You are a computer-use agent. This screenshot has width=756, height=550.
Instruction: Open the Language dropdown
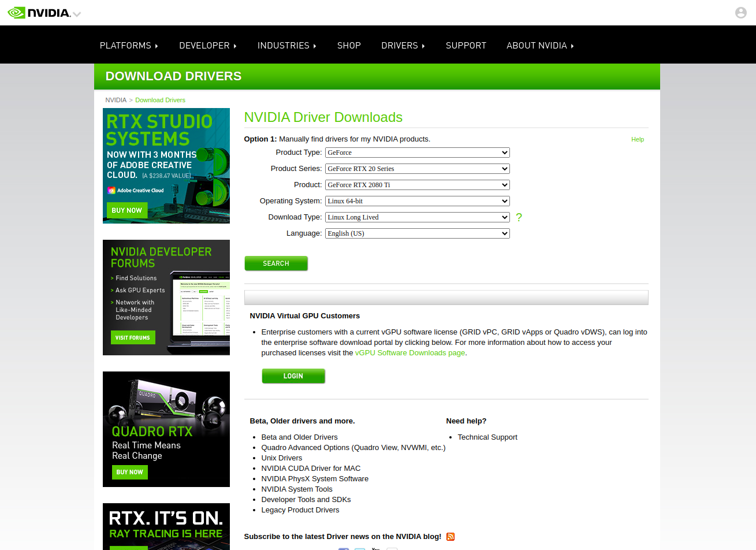(x=417, y=233)
